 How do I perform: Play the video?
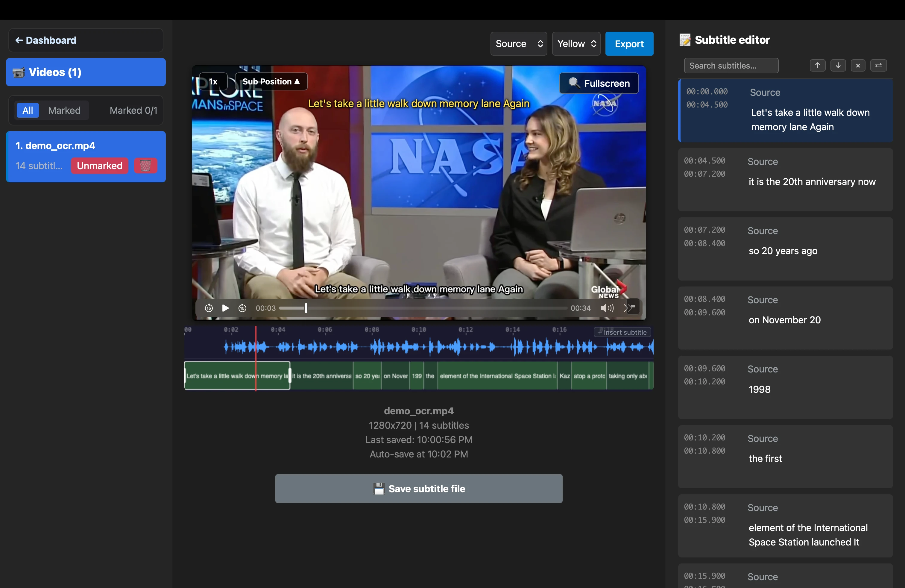225,308
